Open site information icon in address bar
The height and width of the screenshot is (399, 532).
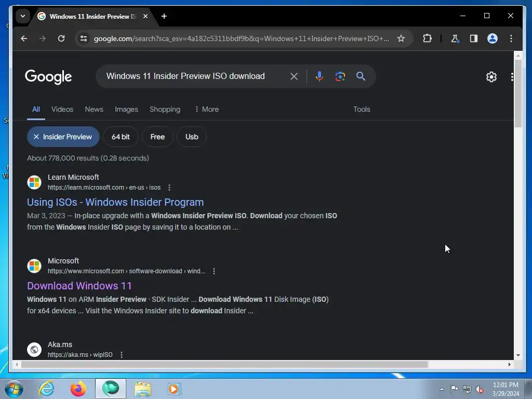pyautogui.click(x=84, y=38)
